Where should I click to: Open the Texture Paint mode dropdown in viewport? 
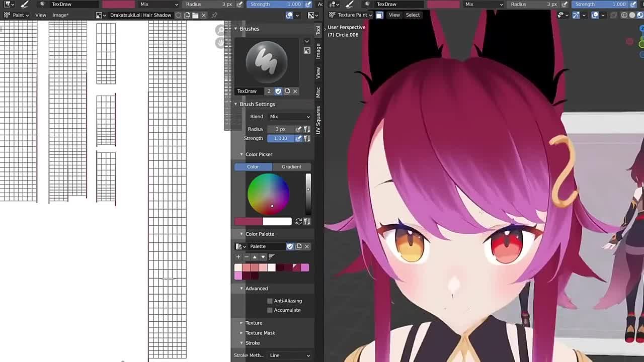coord(351,15)
